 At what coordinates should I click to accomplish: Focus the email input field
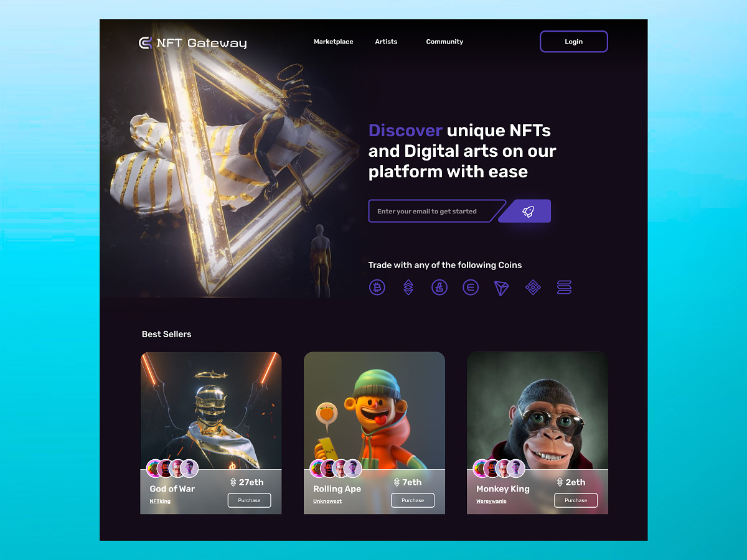[x=435, y=211]
